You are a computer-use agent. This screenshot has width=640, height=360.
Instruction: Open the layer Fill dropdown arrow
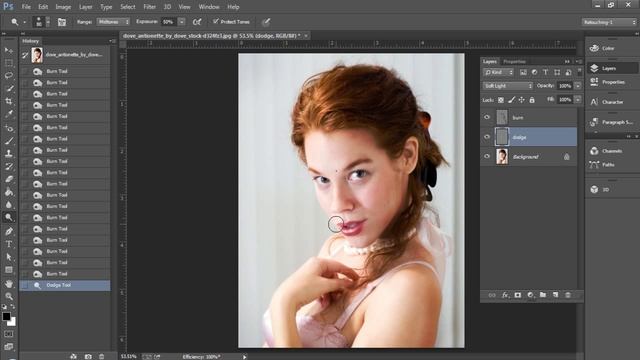click(578, 100)
